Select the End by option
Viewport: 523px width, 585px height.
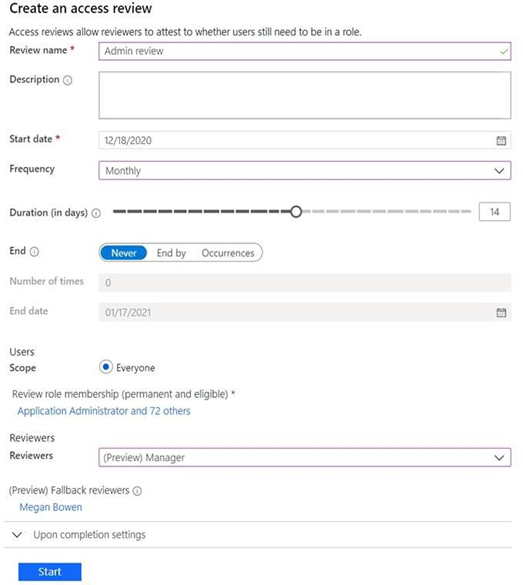(x=171, y=253)
